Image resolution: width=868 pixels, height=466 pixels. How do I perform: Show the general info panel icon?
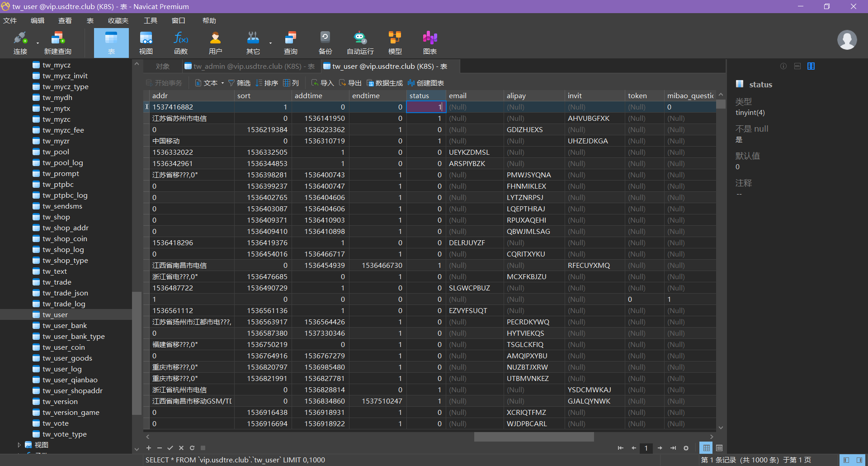point(783,66)
